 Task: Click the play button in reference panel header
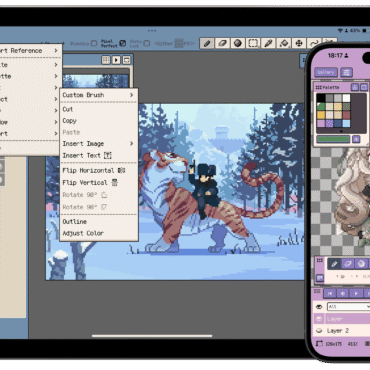(x=116, y=60)
